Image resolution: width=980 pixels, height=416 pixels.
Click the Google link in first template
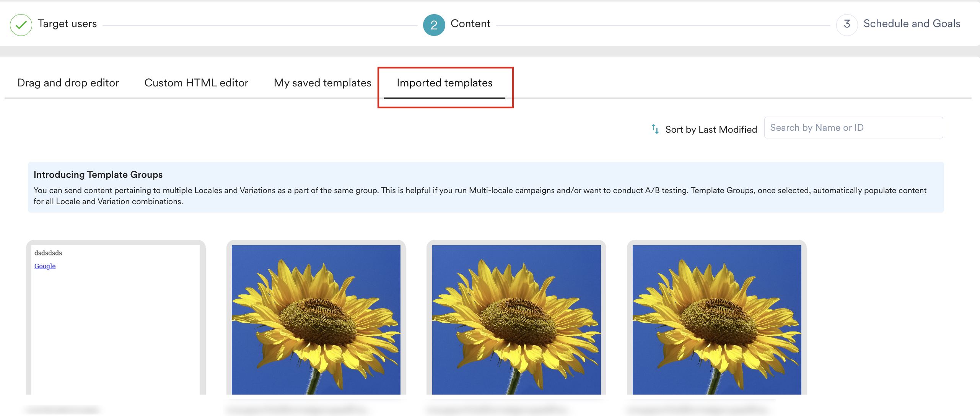[x=45, y=266]
